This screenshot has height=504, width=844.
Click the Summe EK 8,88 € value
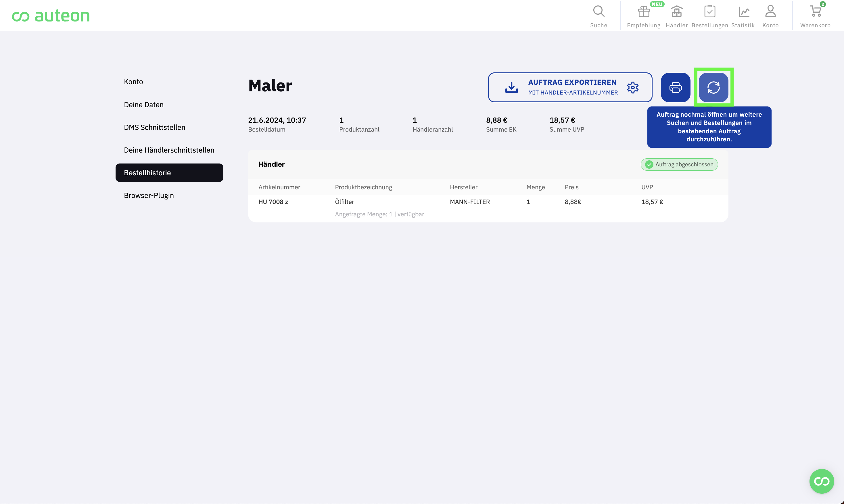pos(497,120)
